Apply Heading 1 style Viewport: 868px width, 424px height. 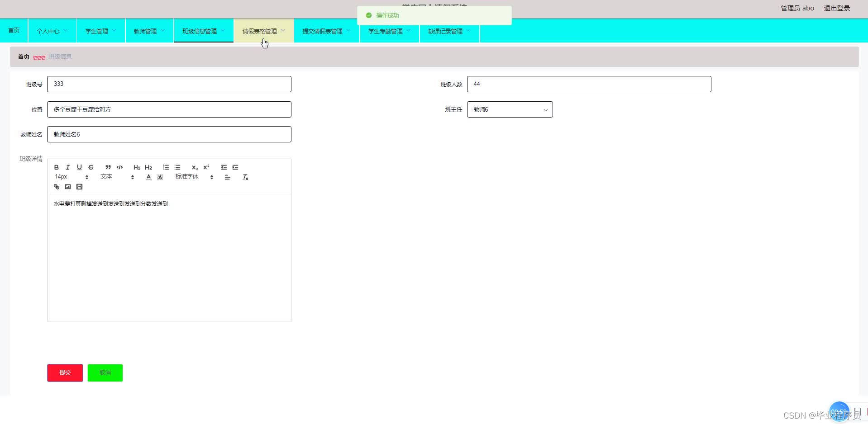coord(137,167)
